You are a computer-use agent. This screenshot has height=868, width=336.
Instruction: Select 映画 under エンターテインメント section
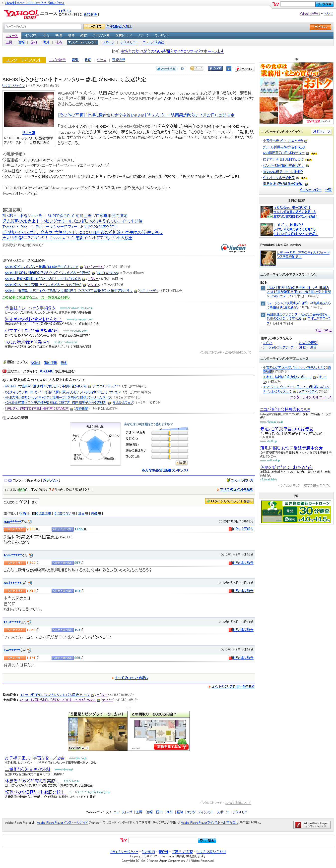(88, 60)
